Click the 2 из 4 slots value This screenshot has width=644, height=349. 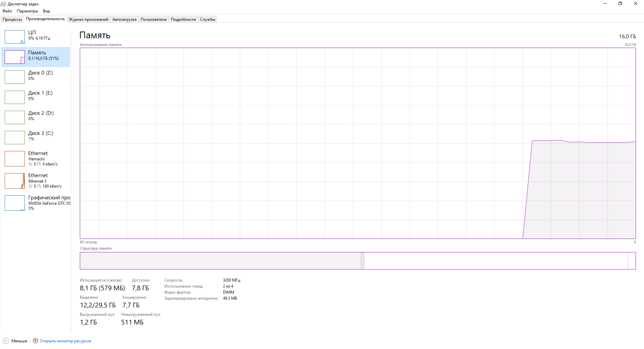click(228, 286)
